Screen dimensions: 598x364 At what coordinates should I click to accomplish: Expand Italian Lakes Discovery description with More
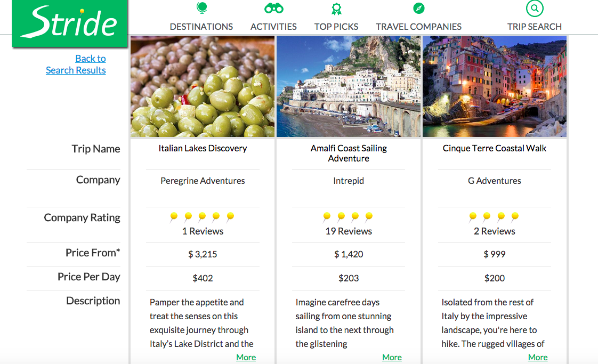coord(246,357)
